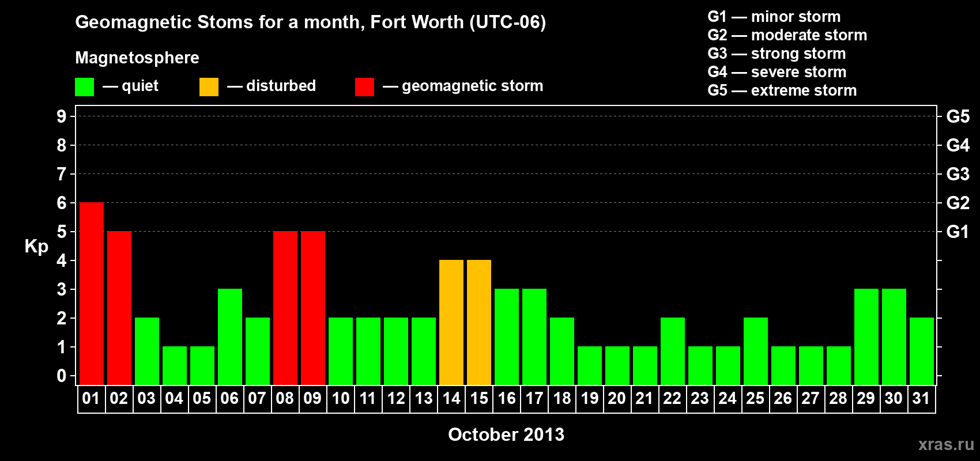Click the red geomagnetic storm legend swatch
This screenshot has height=461, width=980.
364,87
